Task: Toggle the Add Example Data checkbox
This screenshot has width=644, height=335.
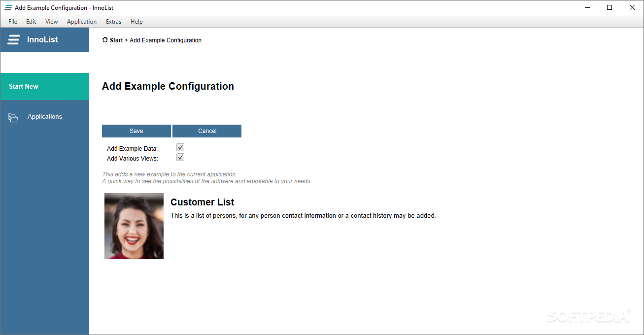Action: [x=180, y=147]
